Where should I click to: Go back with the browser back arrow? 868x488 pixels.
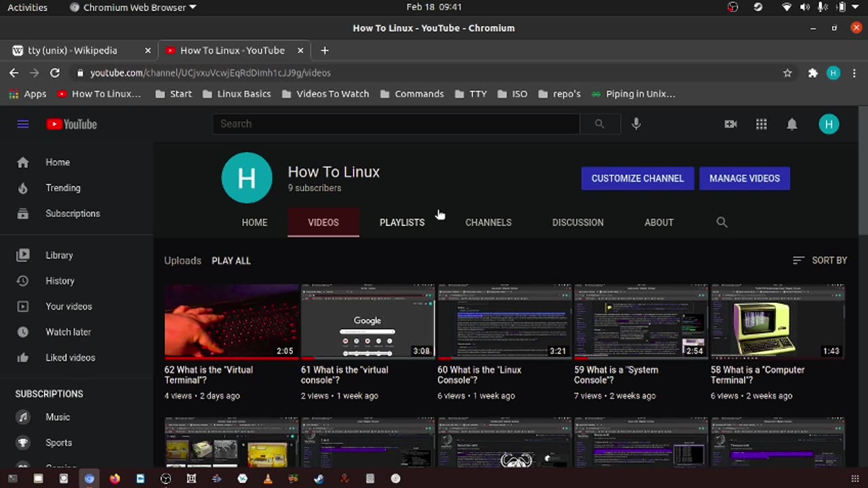pyautogui.click(x=14, y=73)
